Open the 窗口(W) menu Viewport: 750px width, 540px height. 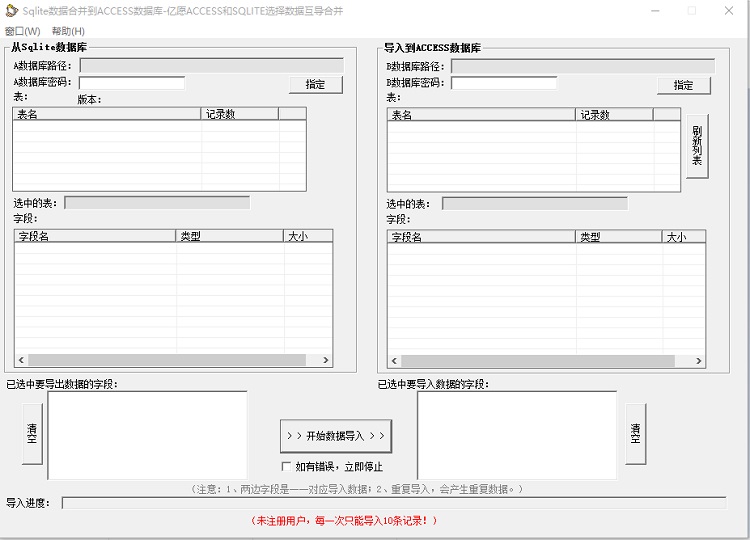coord(22,31)
